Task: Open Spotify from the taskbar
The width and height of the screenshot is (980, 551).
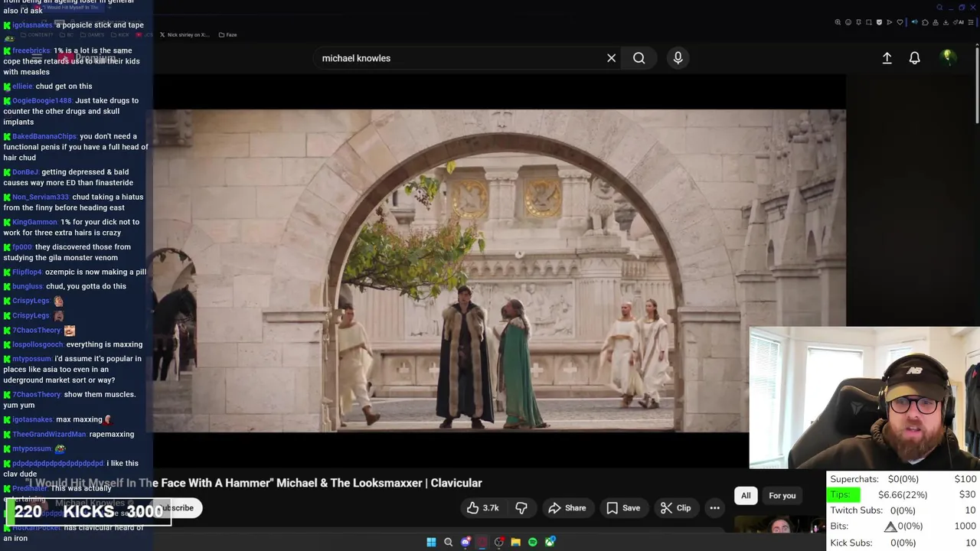Action: click(x=533, y=542)
